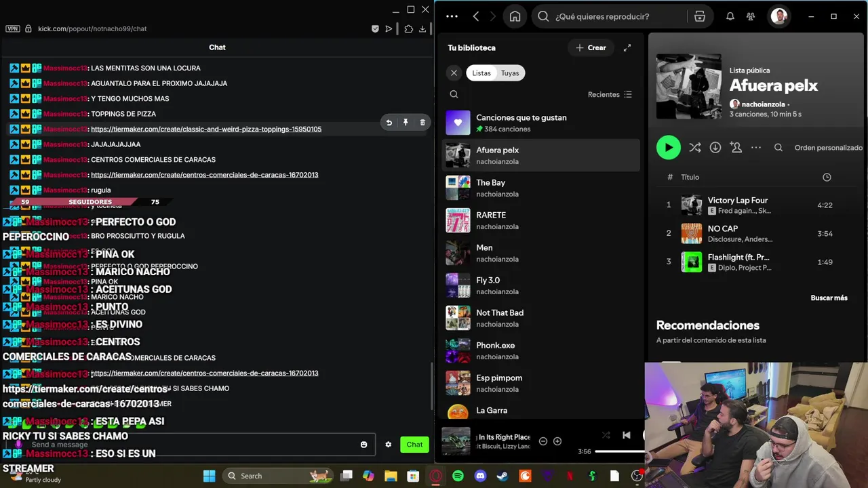Open Spotify Home
This screenshot has width=868, height=488.
[x=515, y=16]
